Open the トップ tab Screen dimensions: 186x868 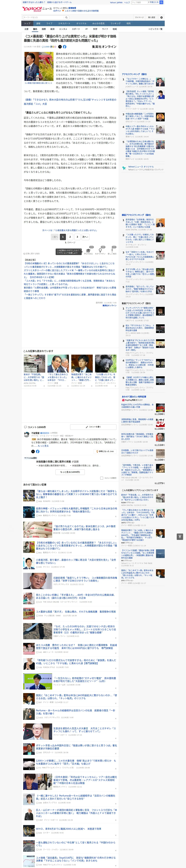pyautogui.click(x=28, y=24)
